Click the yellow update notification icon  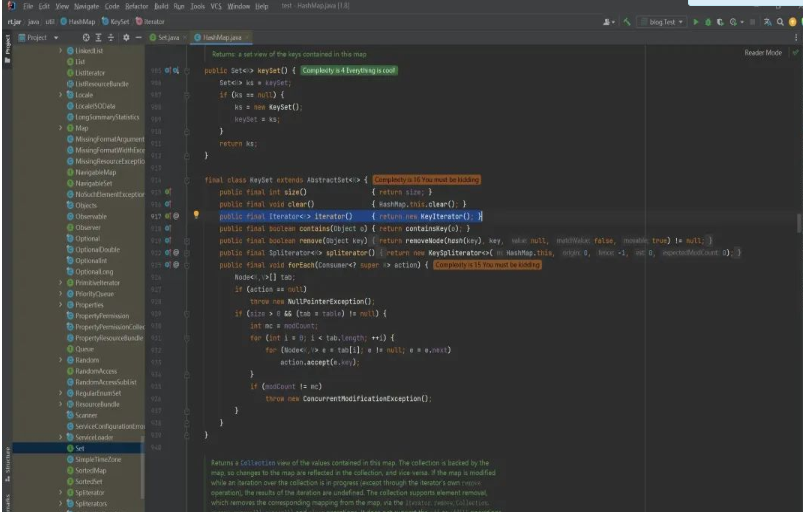tap(793, 22)
